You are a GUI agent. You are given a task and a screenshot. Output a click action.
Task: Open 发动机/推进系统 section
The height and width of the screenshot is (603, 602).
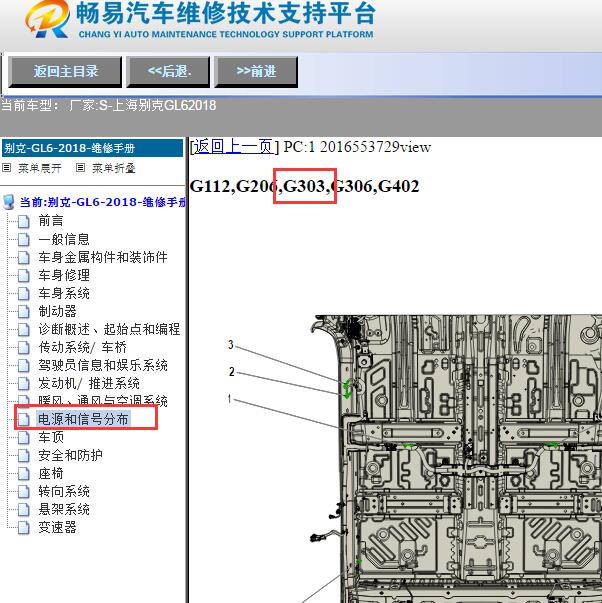point(89,383)
